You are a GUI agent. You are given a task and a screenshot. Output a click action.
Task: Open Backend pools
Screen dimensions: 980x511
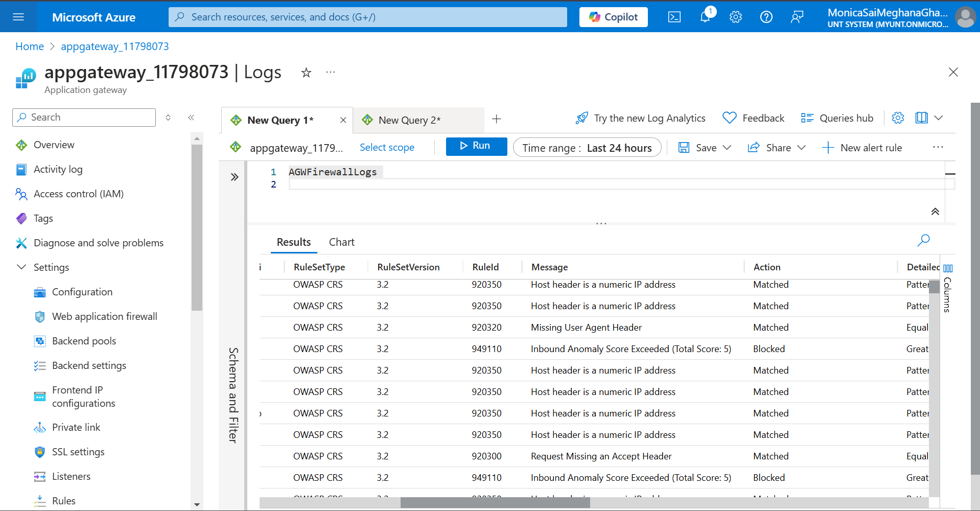pyautogui.click(x=84, y=341)
